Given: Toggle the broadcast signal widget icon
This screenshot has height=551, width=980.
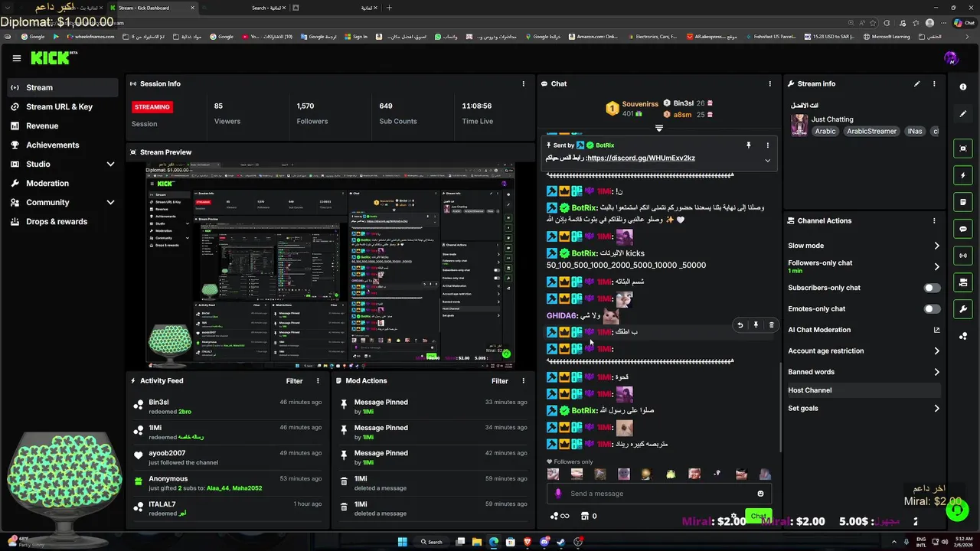Looking at the screenshot, I should [963, 256].
